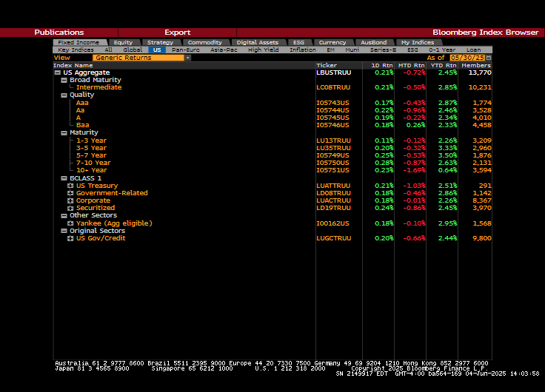
Task: Click the 13,770 members value
Action: click(480, 72)
